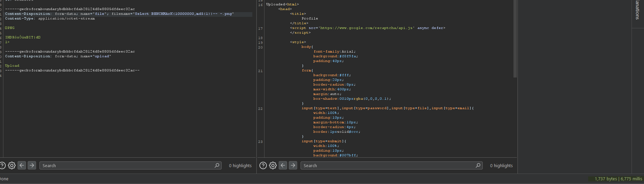Screen dimensions: 644x184
Task: Click the 'input[type=submit]{' selector line
Action: click(x=324, y=141)
